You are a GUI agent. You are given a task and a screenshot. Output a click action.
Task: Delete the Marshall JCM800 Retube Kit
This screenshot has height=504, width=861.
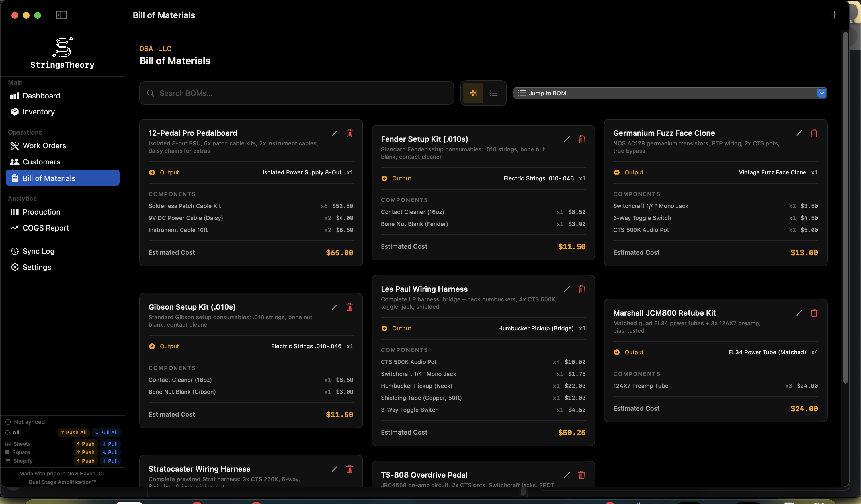click(x=814, y=313)
